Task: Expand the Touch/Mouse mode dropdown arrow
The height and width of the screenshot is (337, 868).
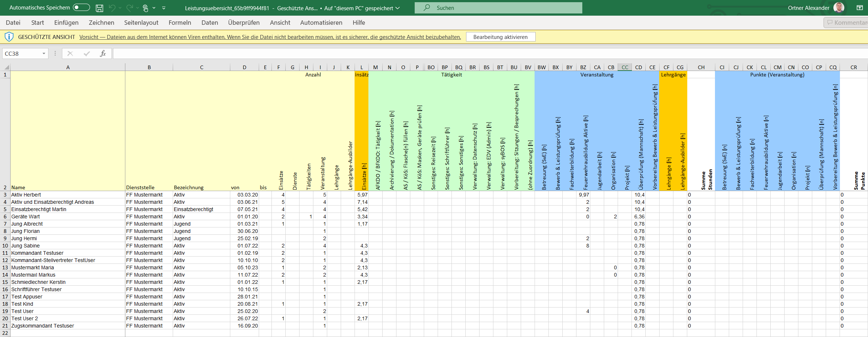Action: [154, 8]
